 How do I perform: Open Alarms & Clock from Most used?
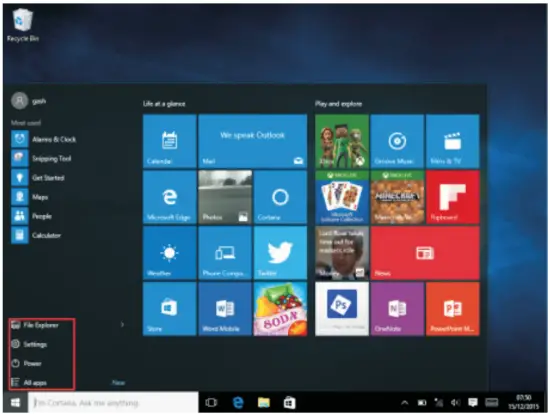(x=44, y=139)
